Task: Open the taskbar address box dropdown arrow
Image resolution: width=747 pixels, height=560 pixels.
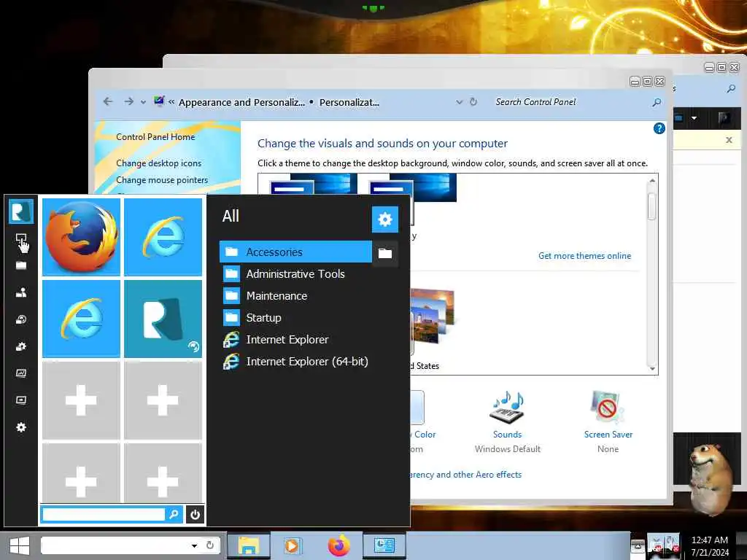Action: [194, 545]
